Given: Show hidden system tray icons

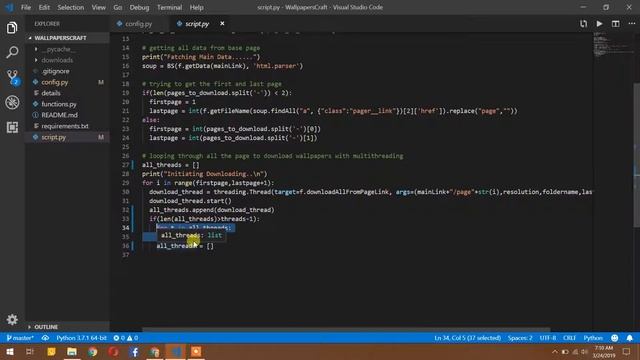Looking at the screenshot, I should click(x=555, y=352).
